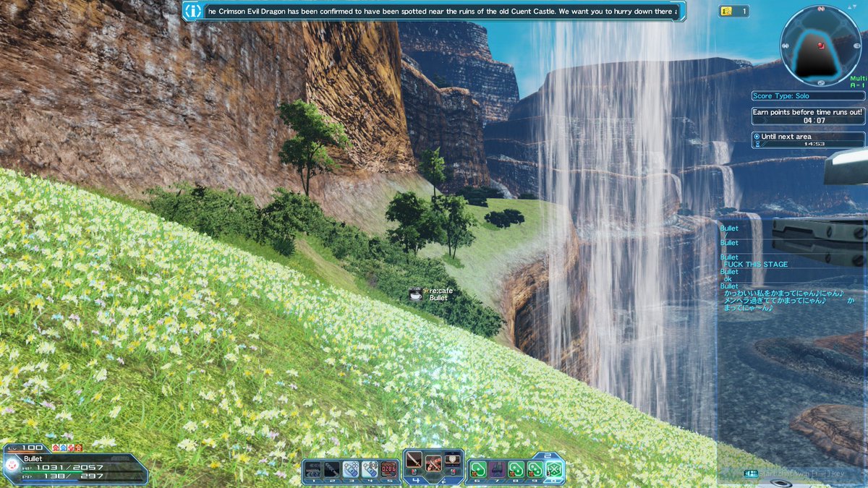The height and width of the screenshot is (488, 868).
Task: Activate the green skill in hotbar slot 8
Action: pyautogui.click(x=516, y=469)
